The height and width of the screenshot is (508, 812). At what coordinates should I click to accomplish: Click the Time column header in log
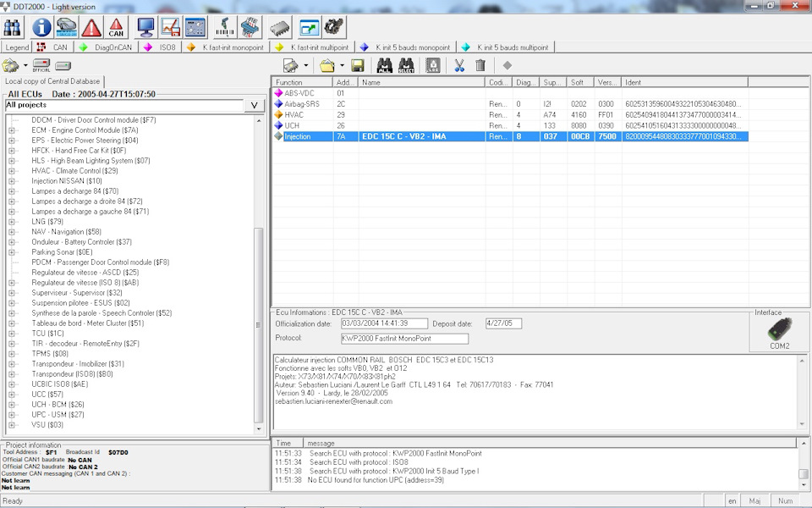point(288,443)
